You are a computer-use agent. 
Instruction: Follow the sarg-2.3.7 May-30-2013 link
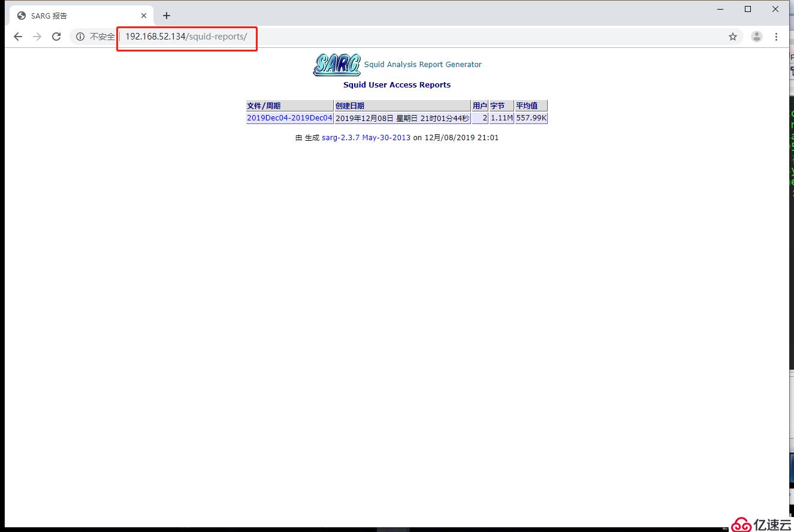366,137
